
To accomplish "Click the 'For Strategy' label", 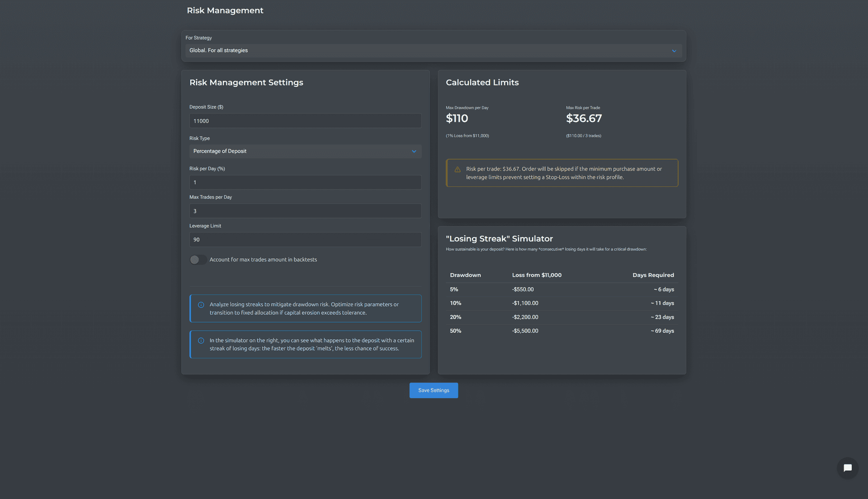I will click(198, 38).
